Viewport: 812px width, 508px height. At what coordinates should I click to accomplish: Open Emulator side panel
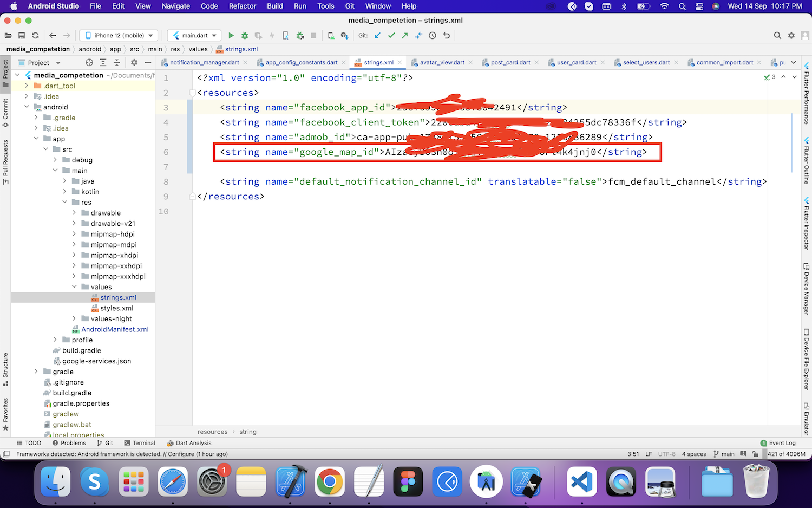806,419
